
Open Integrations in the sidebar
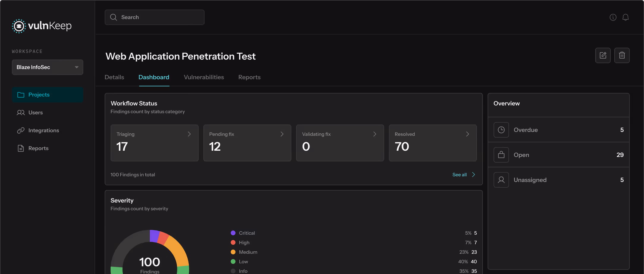coord(48,130)
